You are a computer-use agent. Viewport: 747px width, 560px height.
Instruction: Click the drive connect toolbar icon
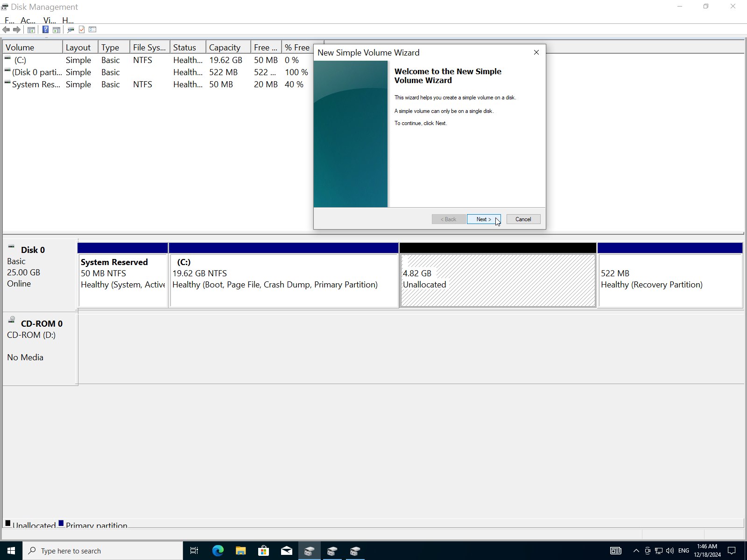pyautogui.click(x=70, y=30)
